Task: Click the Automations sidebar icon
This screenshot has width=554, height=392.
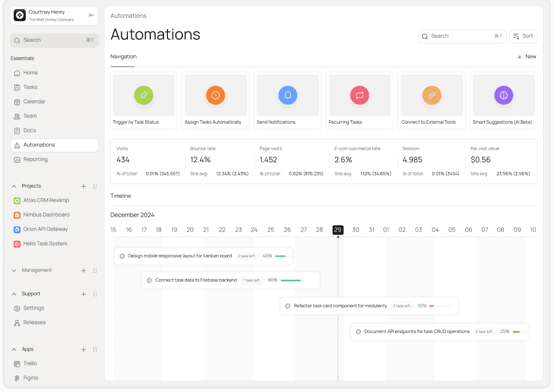Action: coord(17,145)
